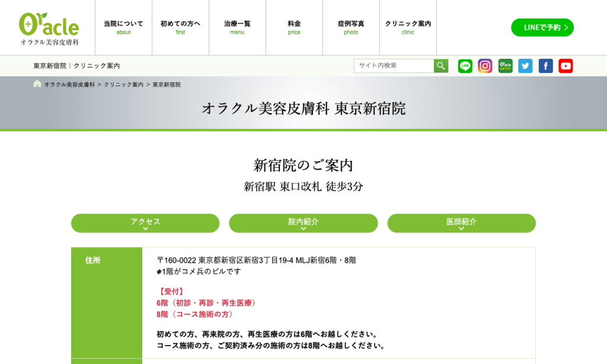
Task: Open 料金 price menu item
Action: pyautogui.click(x=294, y=27)
